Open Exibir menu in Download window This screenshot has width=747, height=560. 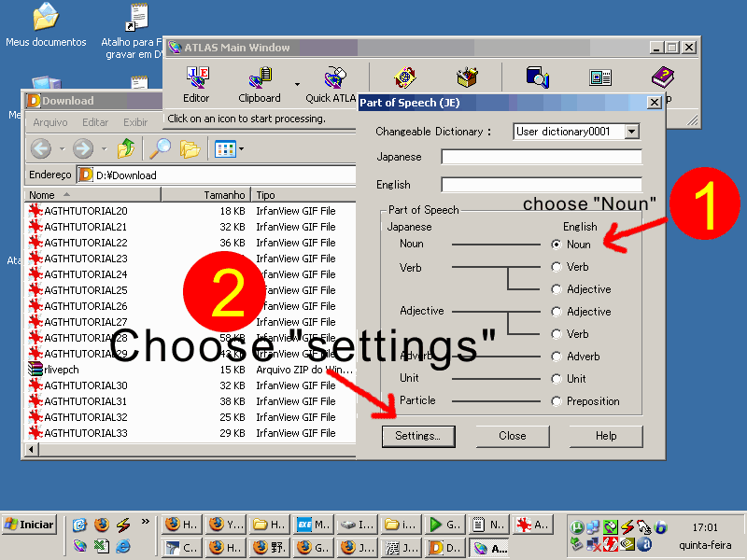135,122
